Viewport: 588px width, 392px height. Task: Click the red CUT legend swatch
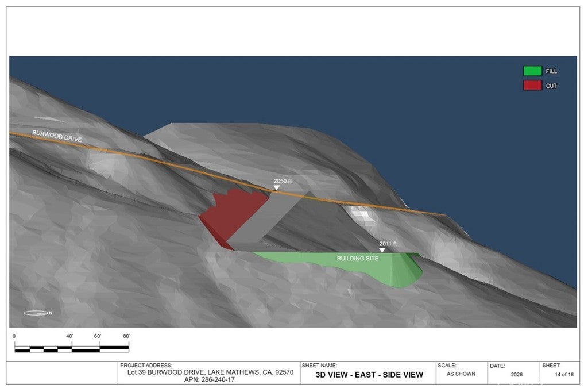tap(532, 86)
